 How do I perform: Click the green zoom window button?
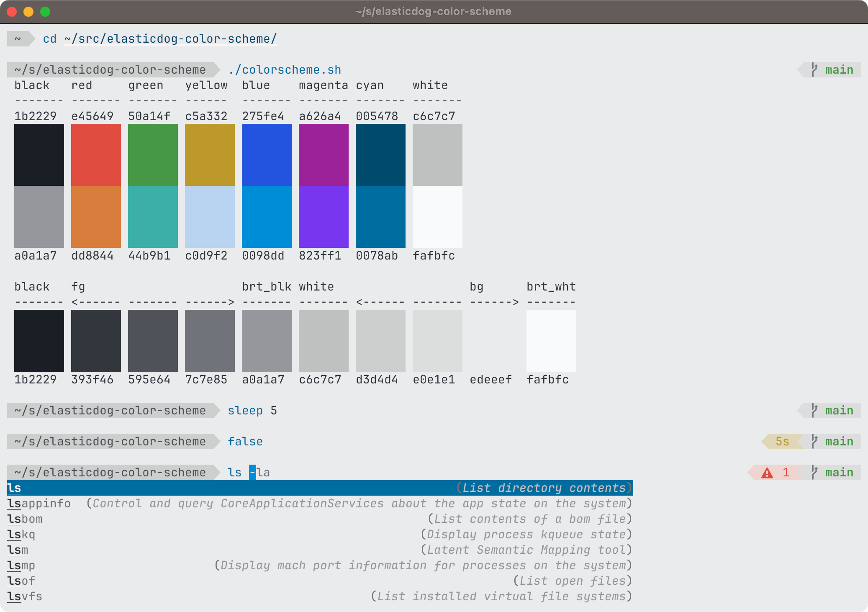[x=45, y=12]
